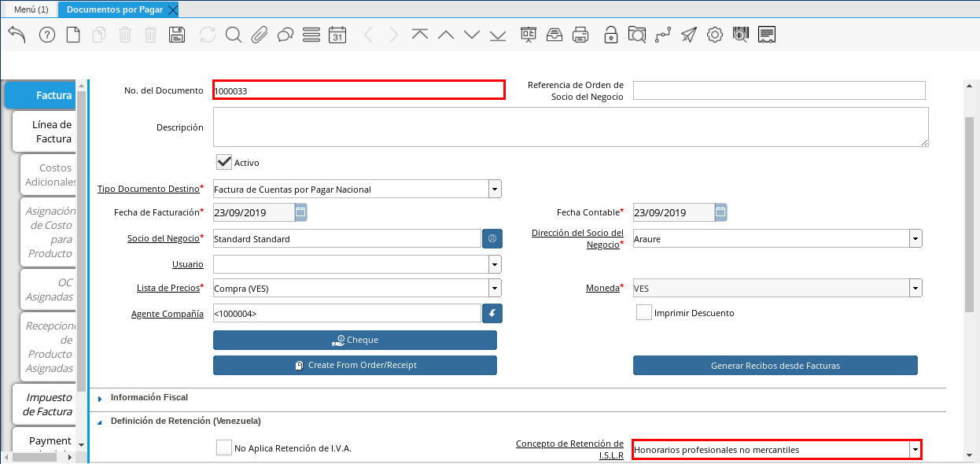Click the attachment paperclip icon

pyautogui.click(x=260, y=35)
